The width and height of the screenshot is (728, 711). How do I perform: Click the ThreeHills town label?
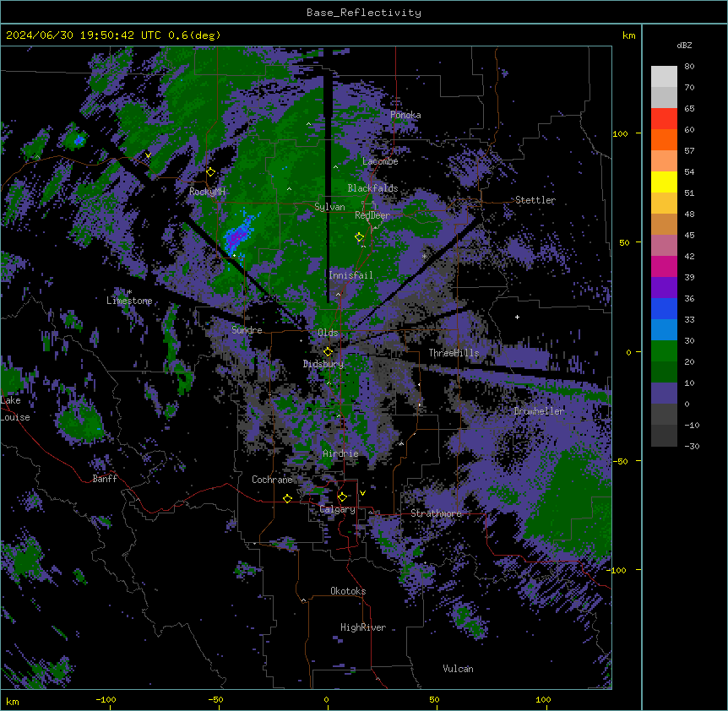click(x=454, y=353)
